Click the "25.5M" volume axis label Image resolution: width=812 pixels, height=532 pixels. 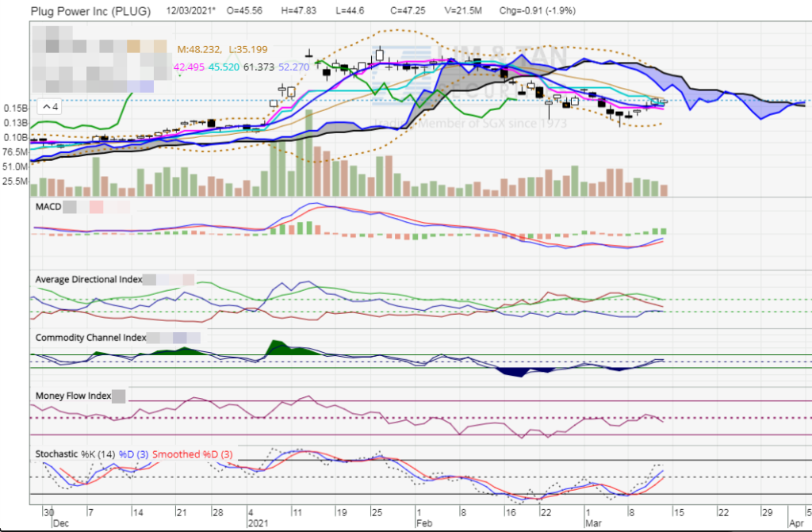(x=16, y=181)
